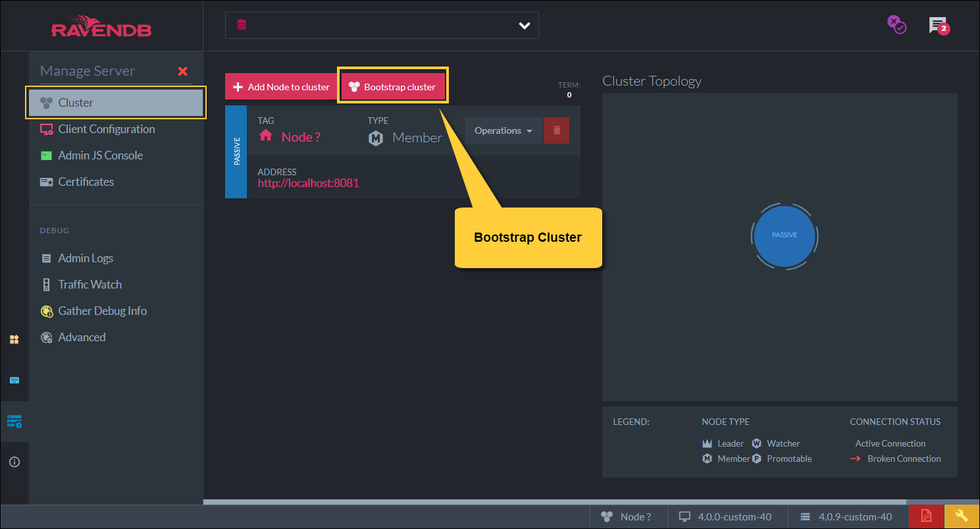
Task: Click Node ? in the status bar
Action: (627, 517)
